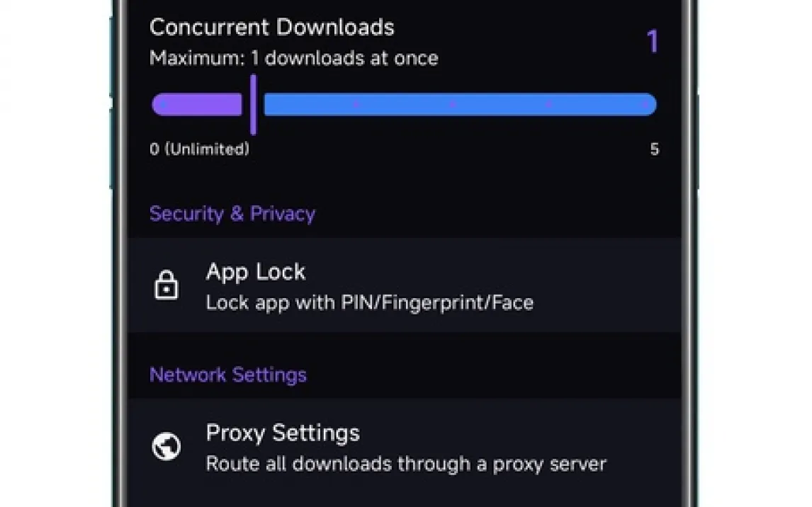Click the Concurrent Downloads slider thumb
The image size is (812, 507).
[253, 105]
